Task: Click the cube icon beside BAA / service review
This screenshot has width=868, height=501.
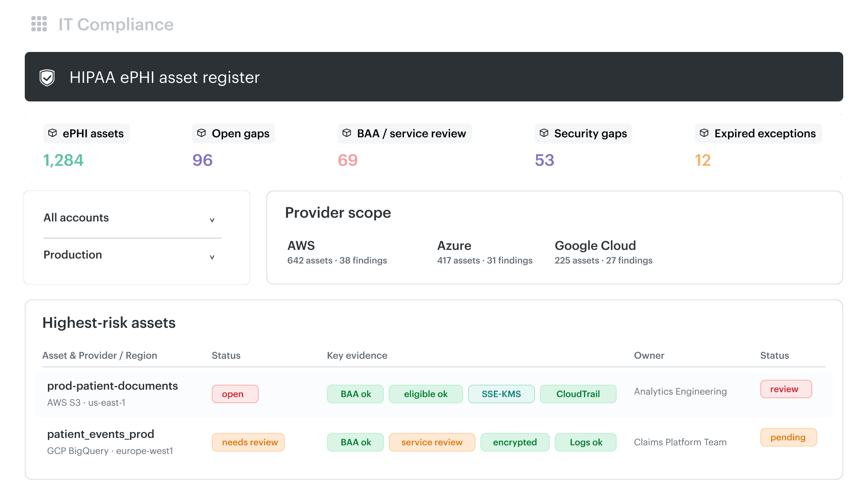Action: [347, 133]
